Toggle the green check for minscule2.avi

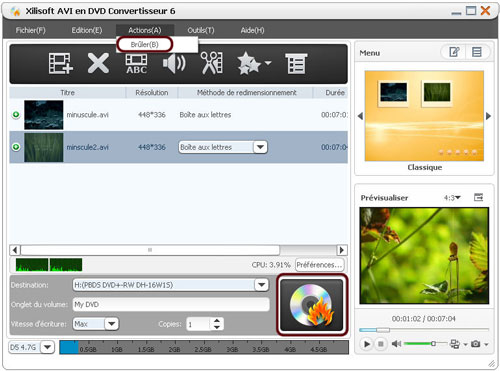pos(16,147)
